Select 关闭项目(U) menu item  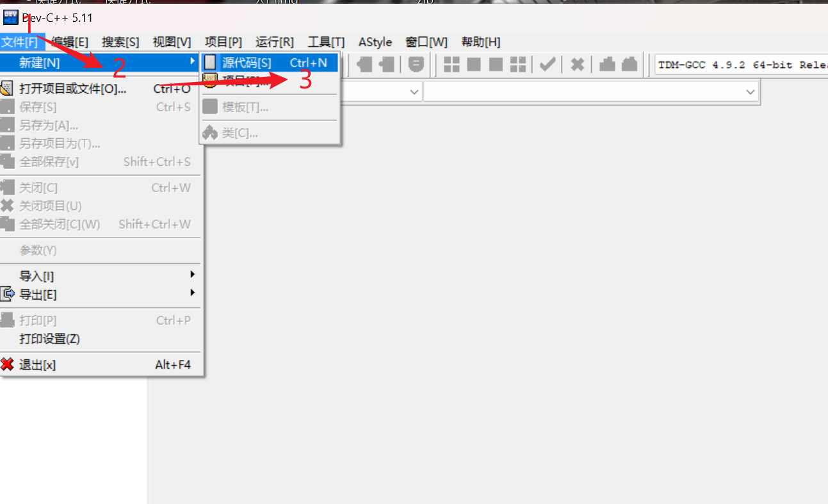click(100, 206)
